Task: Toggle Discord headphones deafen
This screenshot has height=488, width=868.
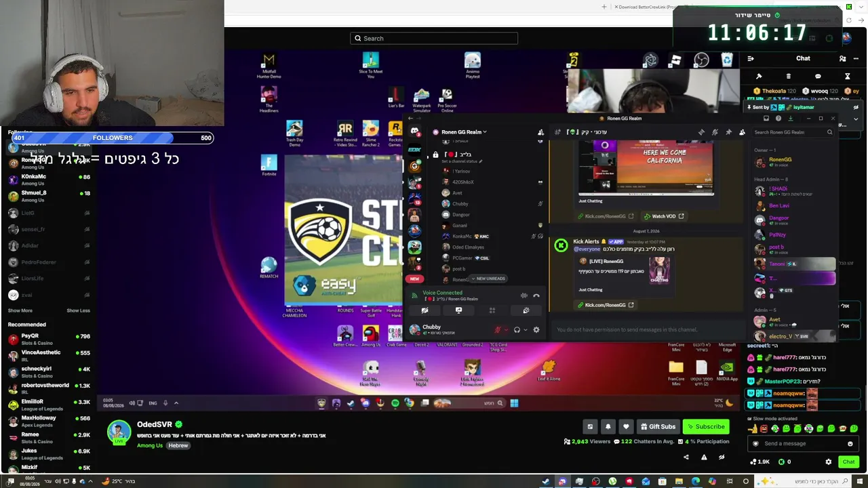Action: (517, 330)
